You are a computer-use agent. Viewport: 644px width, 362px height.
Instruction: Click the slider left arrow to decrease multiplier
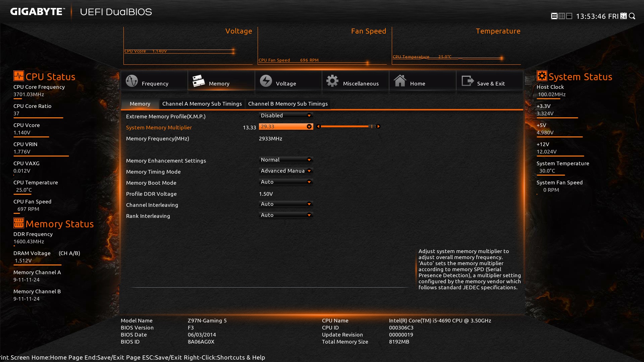click(x=318, y=126)
